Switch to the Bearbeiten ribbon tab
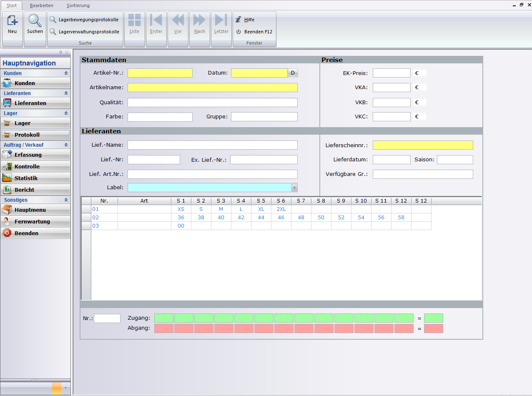Viewport: 532px width, 396px height. [x=41, y=5]
